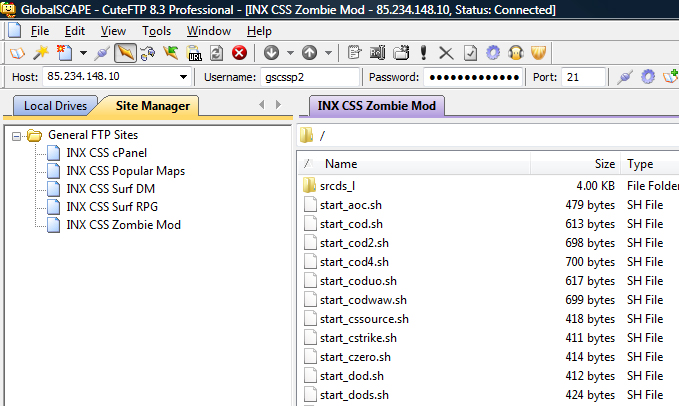Open the File menu
The width and height of the screenshot is (679, 406).
tap(40, 31)
